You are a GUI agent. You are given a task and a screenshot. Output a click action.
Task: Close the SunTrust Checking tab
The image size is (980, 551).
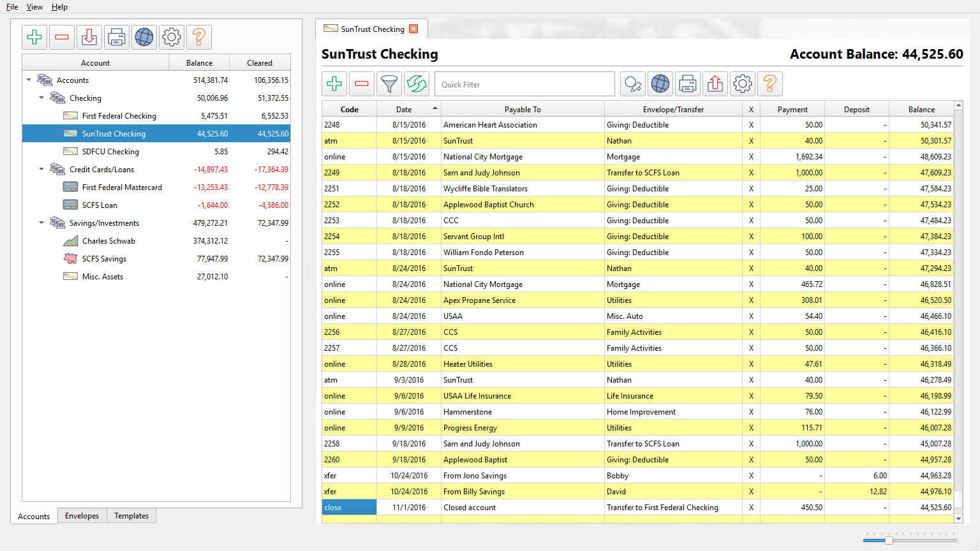click(x=413, y=29)
